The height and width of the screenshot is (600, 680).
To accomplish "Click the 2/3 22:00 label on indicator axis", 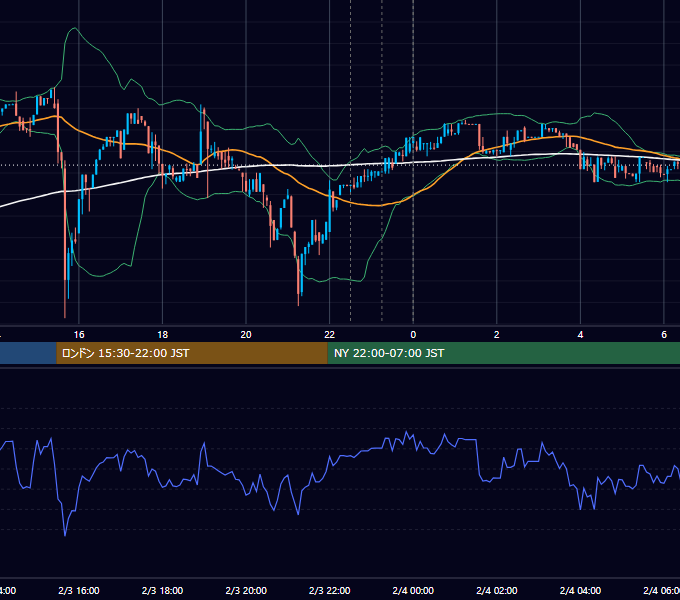I will coord(330,590).
